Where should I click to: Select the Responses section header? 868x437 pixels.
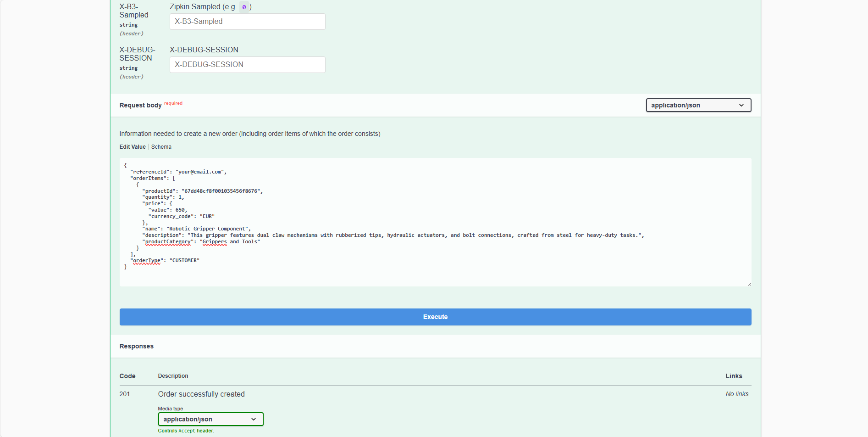pyautogui.click(x=136, y=346)
